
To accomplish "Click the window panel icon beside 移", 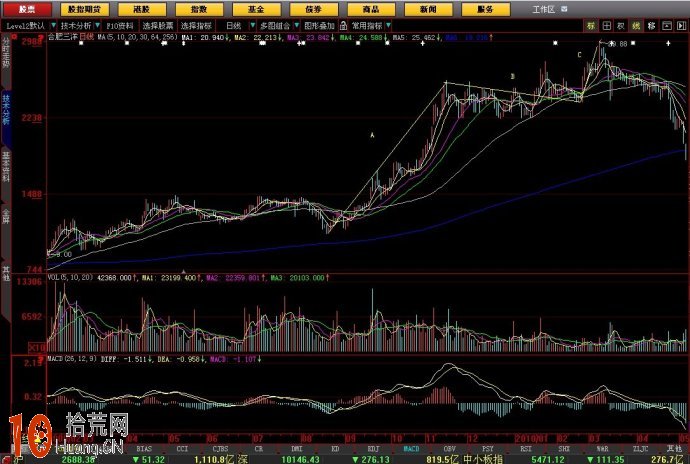I will [x=667, y=26].
